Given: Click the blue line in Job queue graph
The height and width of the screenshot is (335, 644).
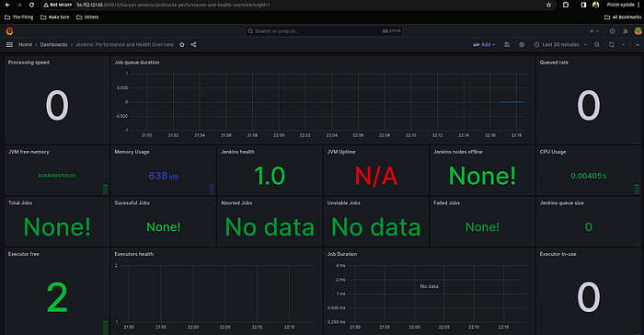Looking at the screenshot, I should 512,102.
